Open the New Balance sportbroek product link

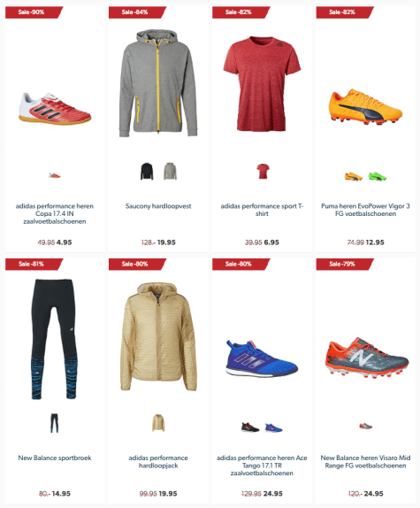point(55,458)
